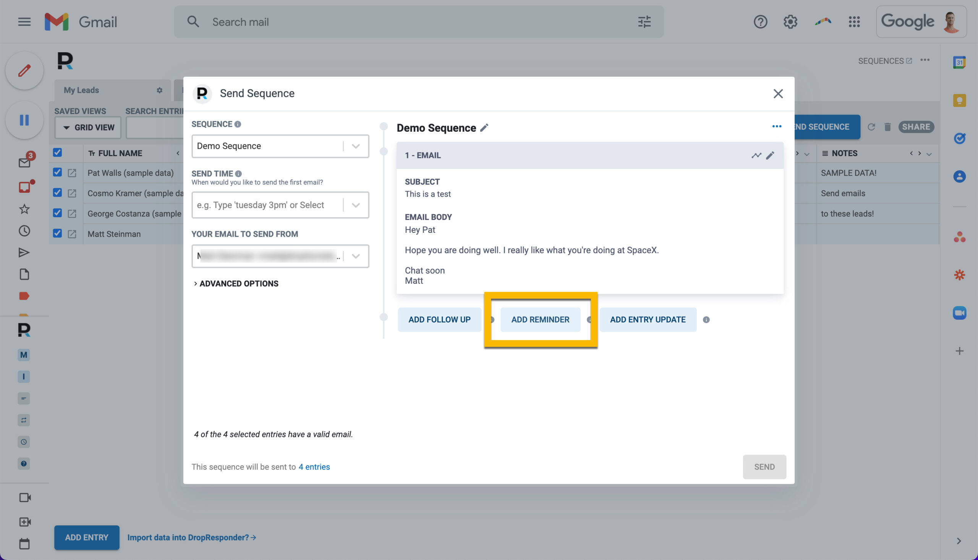Open the Sequence dropdown showing Demo Sequence
This screenshot has height=560, width=978.
click(280, 146)
